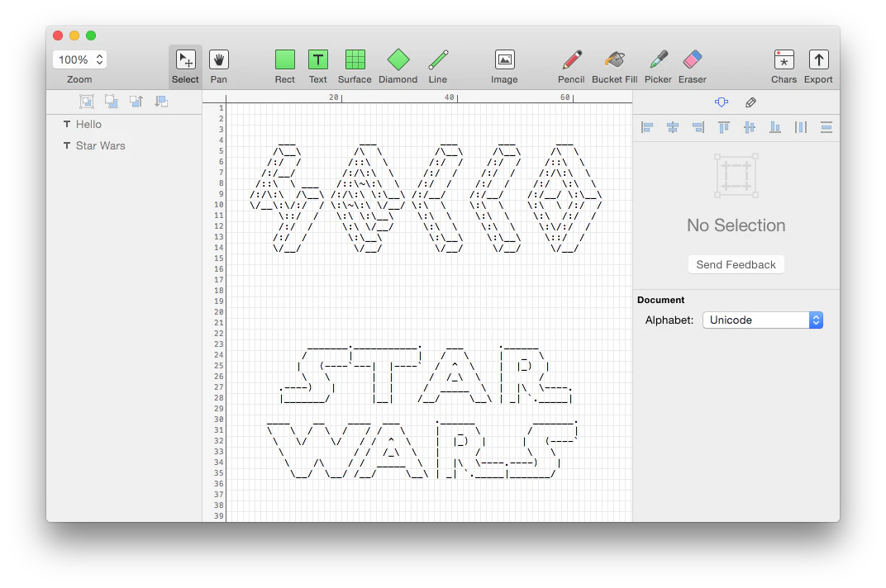Align objects to left edges
This screenshot has width=886, height=588.
647,127
